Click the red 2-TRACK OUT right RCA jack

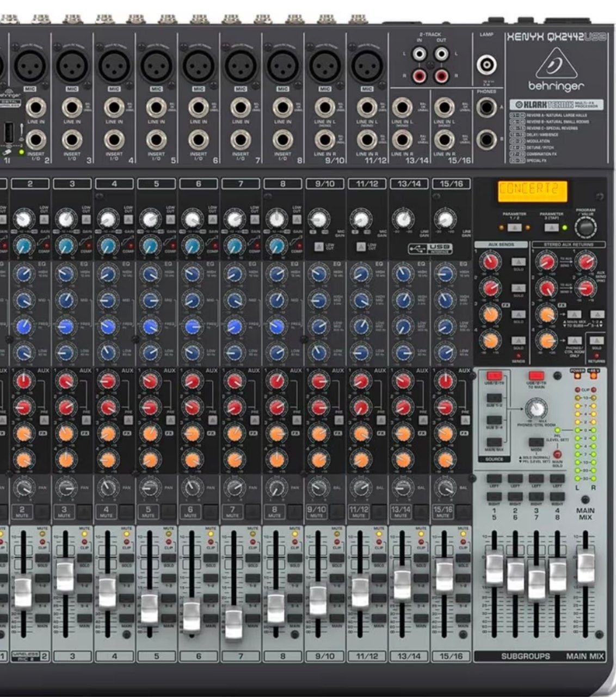[441, 75]
